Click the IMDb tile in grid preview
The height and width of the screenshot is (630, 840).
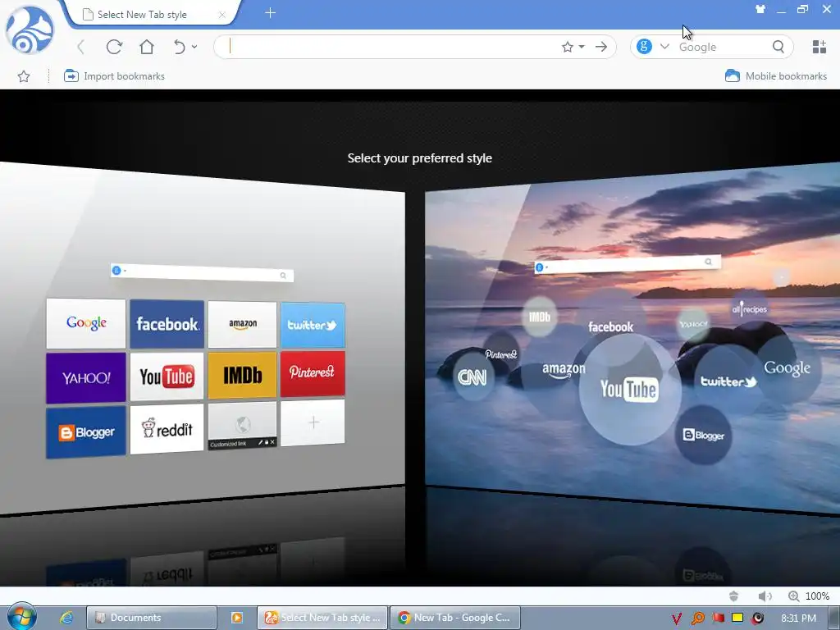(242, 375)
